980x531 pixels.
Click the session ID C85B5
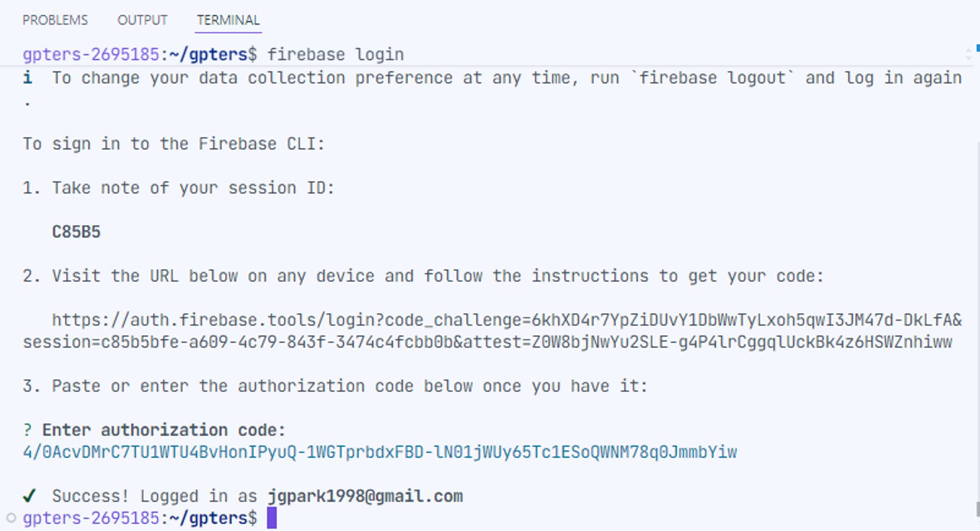point(76,232)
